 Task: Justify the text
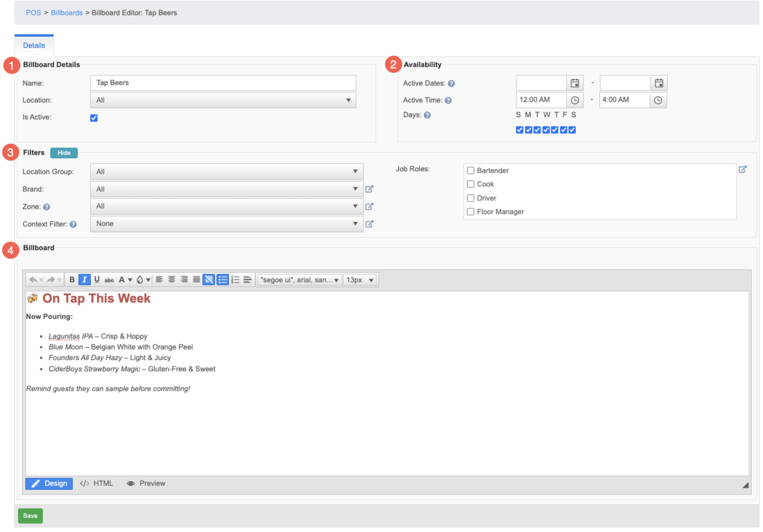tap(196, 280)
